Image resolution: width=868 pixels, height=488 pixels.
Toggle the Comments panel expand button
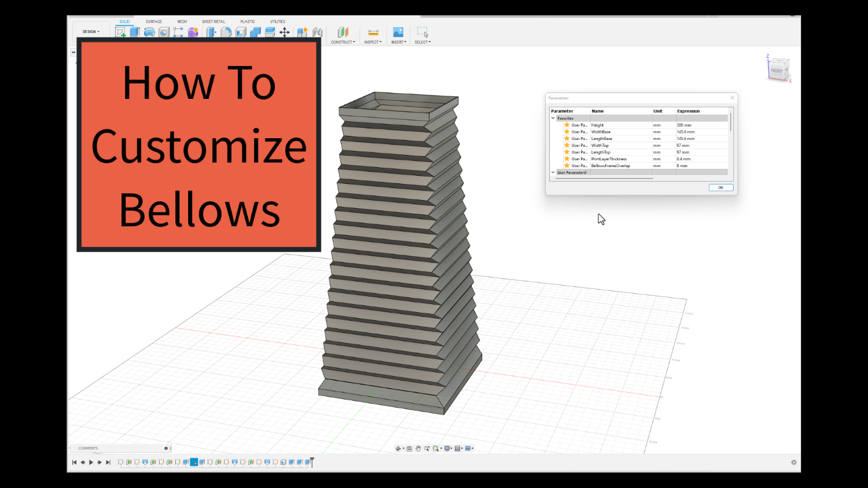(166, 448)
